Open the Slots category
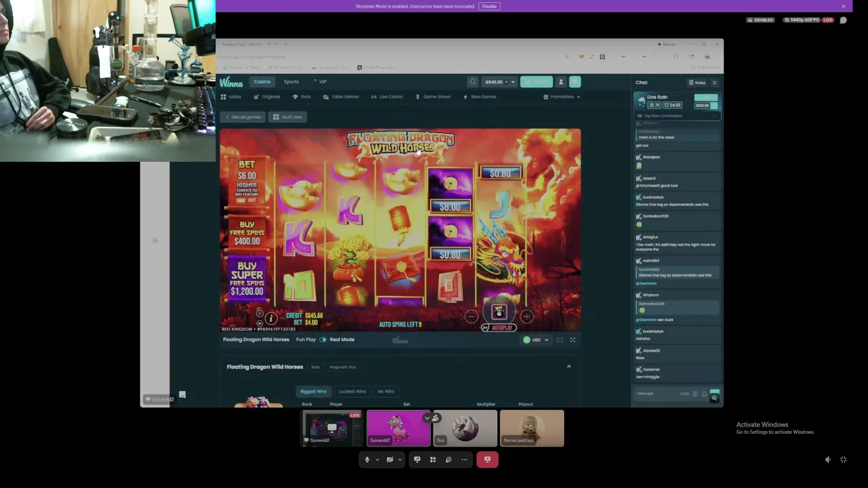 click(302, 97)
